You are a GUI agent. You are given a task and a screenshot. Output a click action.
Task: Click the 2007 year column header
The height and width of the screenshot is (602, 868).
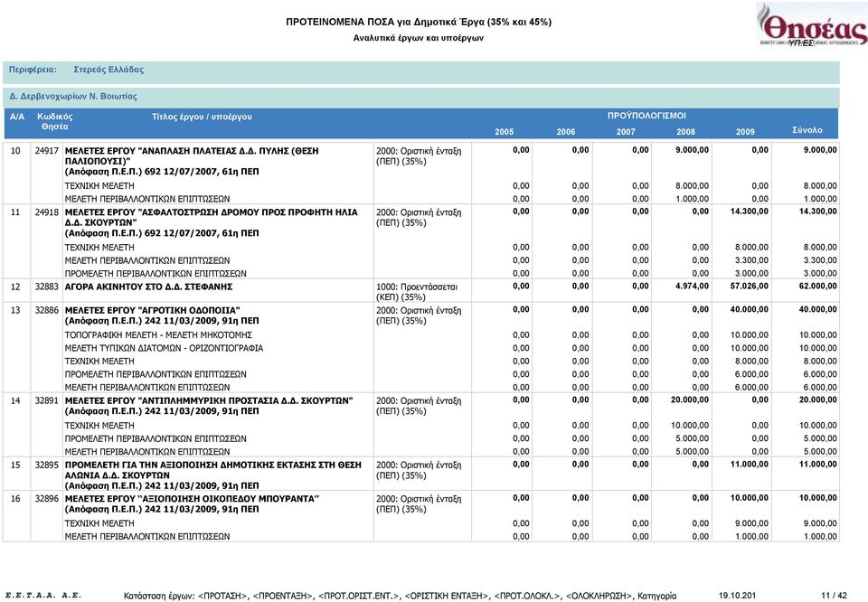click(x=626, y=132)
